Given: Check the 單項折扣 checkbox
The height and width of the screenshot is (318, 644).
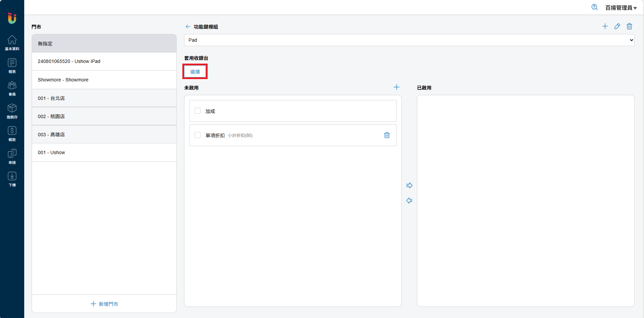Looking at the screenshot, I should click(198, 135).
